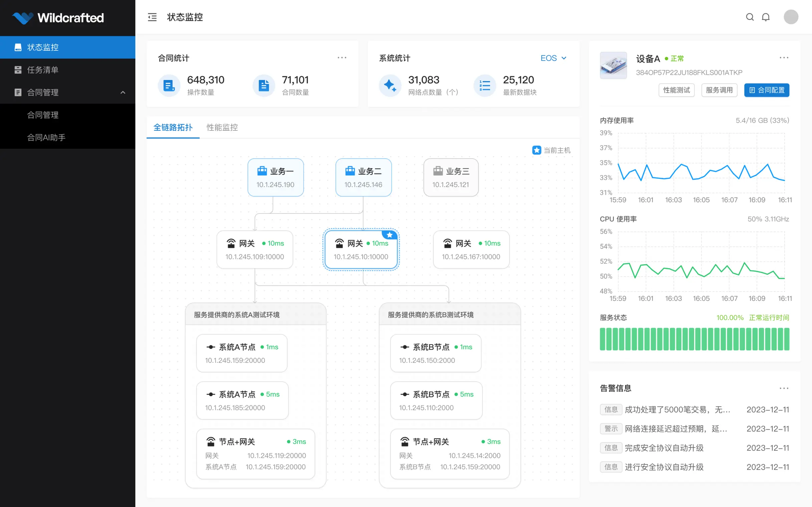Click the user avatar at top right
The image size is (812, 507).
point(791,17)
